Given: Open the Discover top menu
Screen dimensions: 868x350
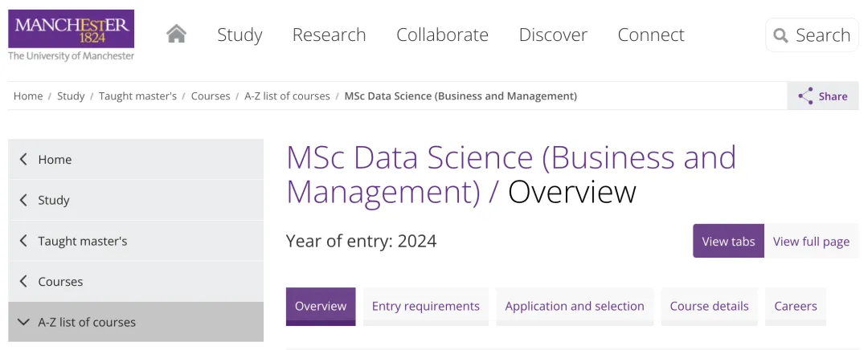Looking at the screenshot, I should [x=553, y=35].
